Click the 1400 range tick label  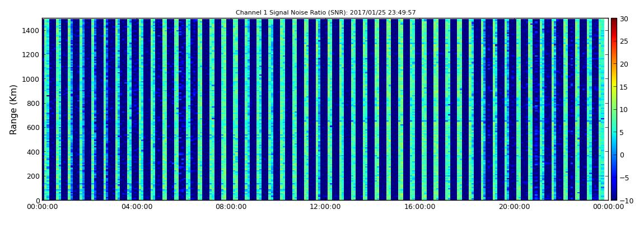point(31,30)
